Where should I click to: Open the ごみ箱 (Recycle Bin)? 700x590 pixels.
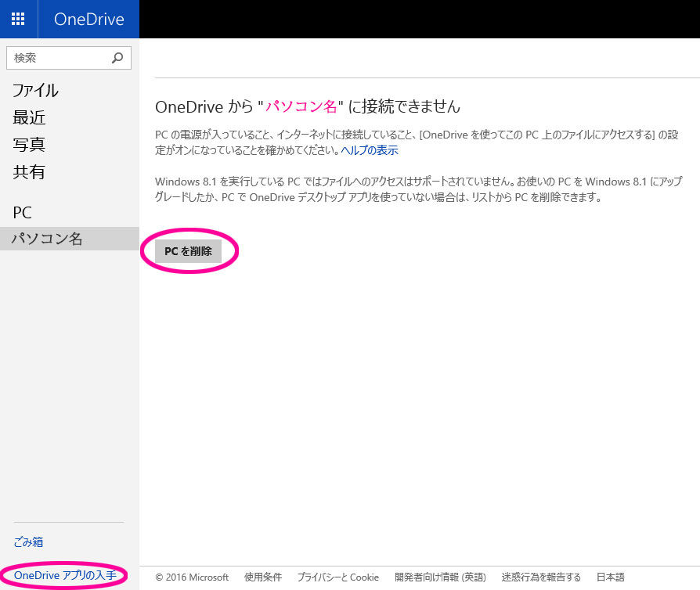coord(29,541)
